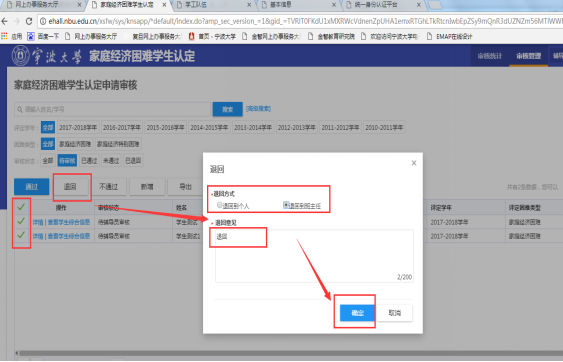This screenshot has height=362, width=563.
Task: Close the 退回 dialog with the X
Action: click(x=414, y=163)
